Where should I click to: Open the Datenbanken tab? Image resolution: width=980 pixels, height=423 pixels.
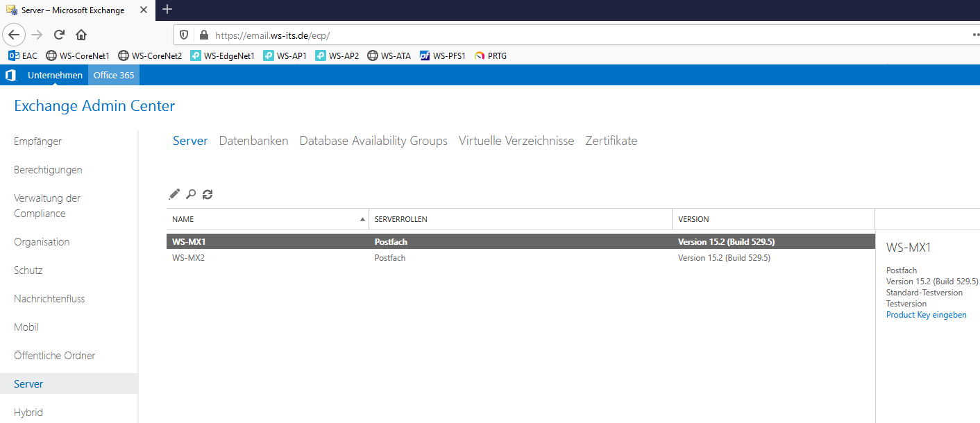(x=253, y=141)
